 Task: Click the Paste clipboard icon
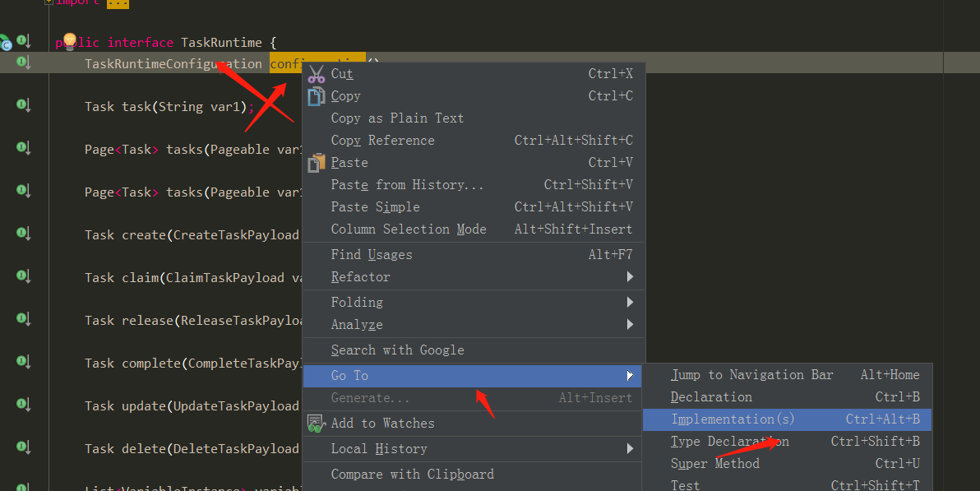[316, 162]
